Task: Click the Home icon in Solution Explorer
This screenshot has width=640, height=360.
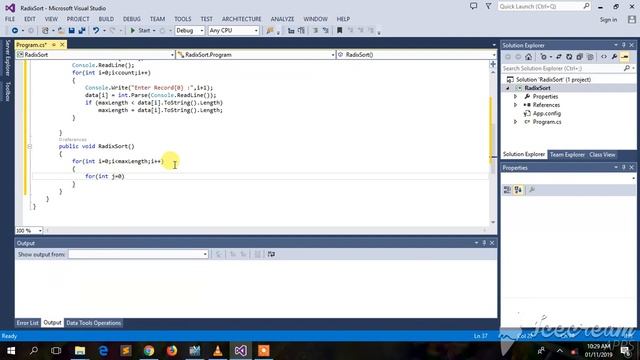Action: coord(529,57)
